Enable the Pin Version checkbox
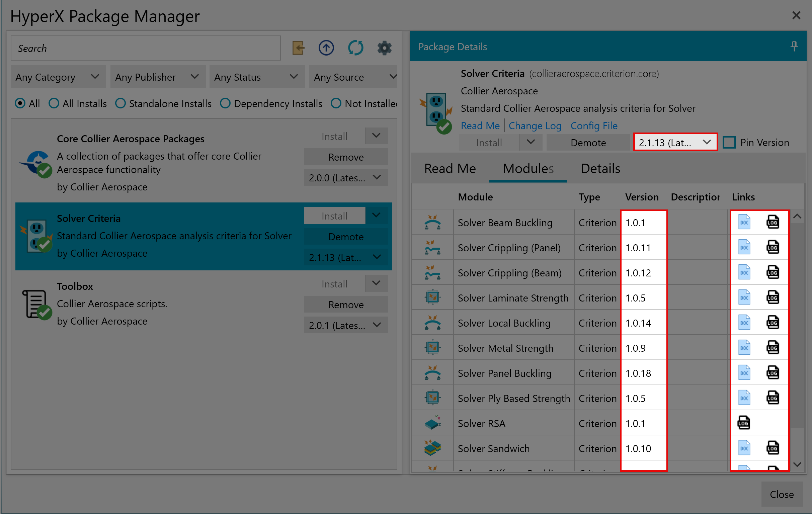 (x=729, y=143)
